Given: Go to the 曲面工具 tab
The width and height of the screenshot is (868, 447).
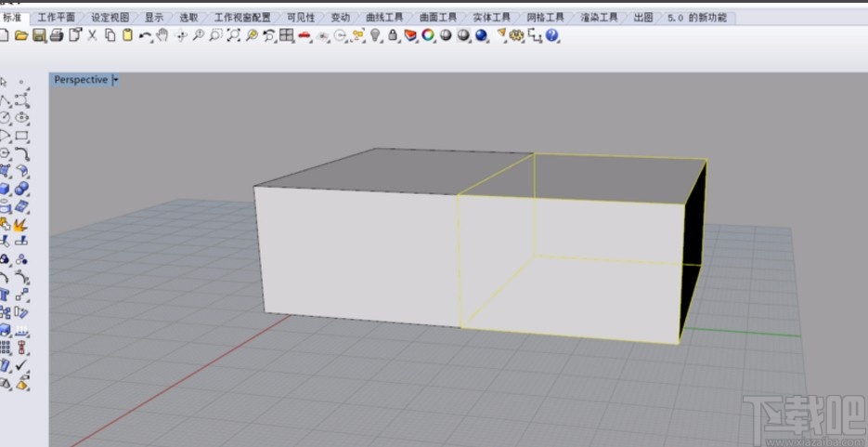Looking at the screenshot, I should tap(438, 18).
